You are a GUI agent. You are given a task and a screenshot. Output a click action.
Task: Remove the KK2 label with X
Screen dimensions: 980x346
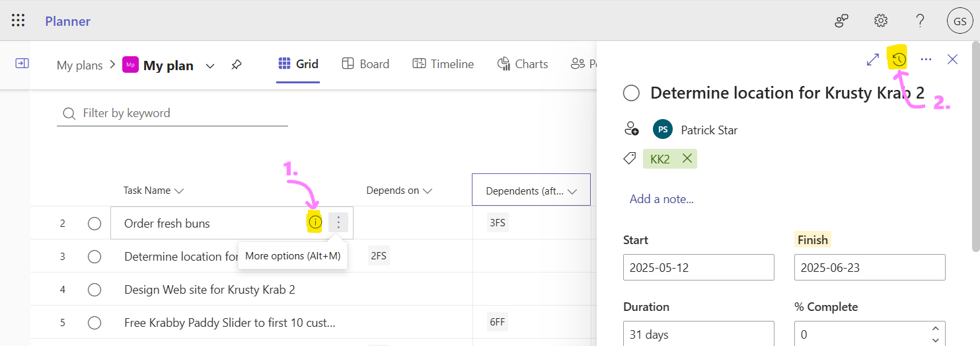click(x=687, y=159)
